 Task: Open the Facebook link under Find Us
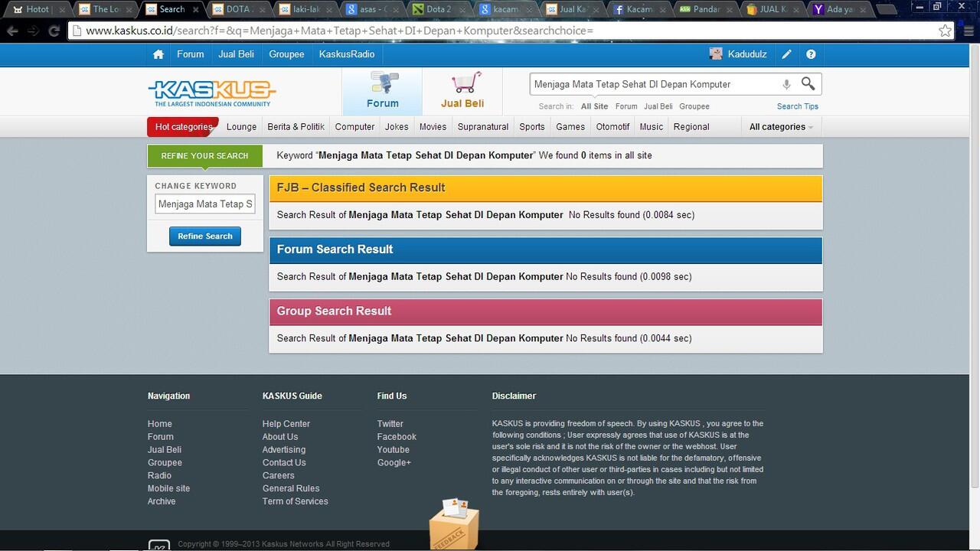[397, 437]
